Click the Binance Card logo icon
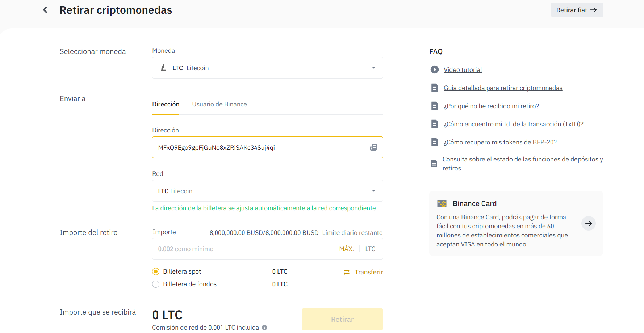This screenshot has height=333, width=644. click(442, 203)
